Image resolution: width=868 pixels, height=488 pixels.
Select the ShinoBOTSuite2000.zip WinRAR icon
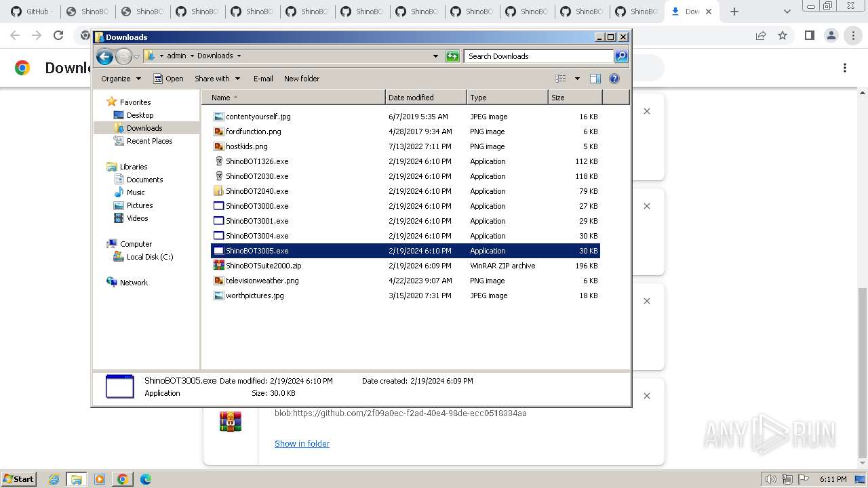pos(218,266)
